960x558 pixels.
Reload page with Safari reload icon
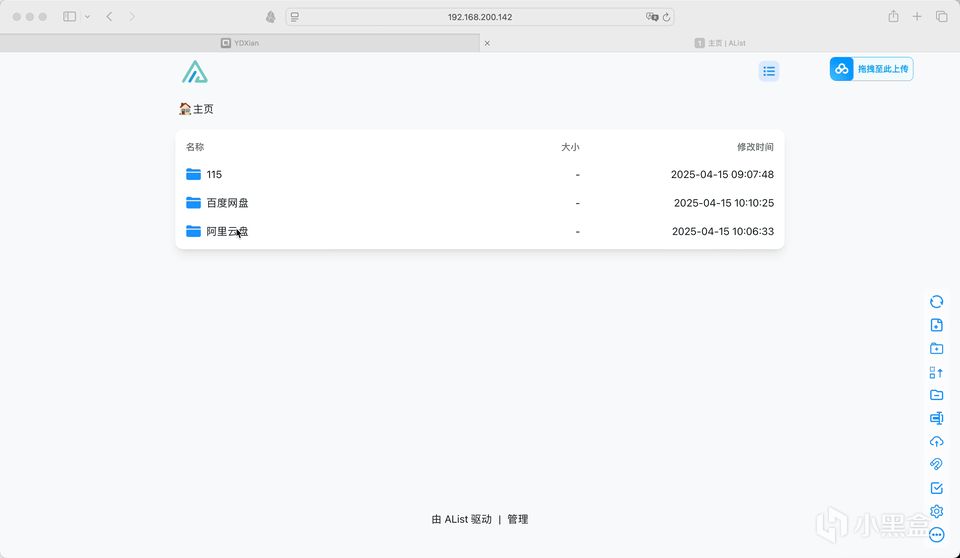667,17
